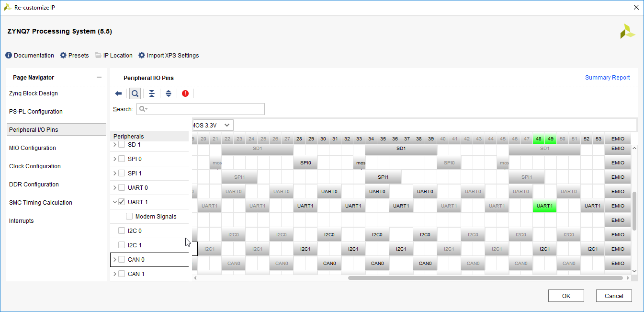Click the vertical scrollbar thumb of the pin grid
Image resolution: width=644 pixels, height=312 pixels.
click(634, 211)
